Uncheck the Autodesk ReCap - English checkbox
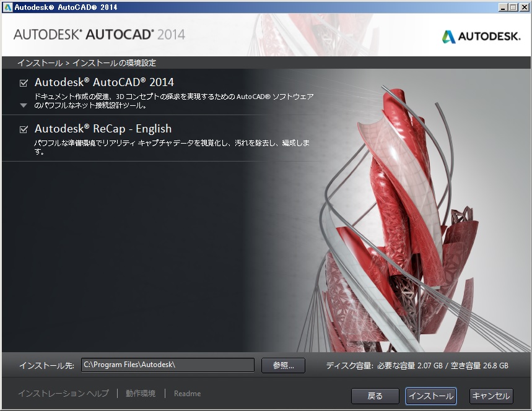The image size is (532, 411). pos(24,129)
